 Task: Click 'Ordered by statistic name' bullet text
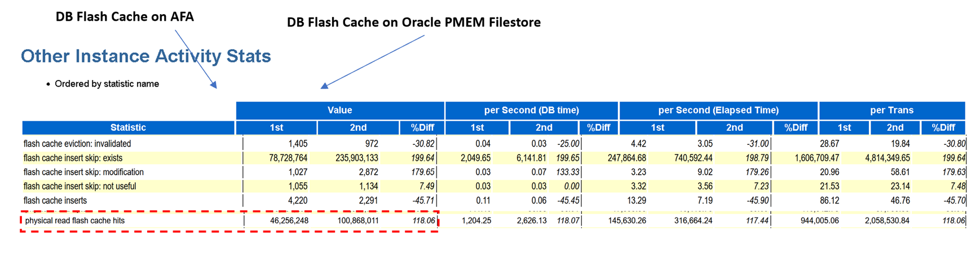click(107, 84)
